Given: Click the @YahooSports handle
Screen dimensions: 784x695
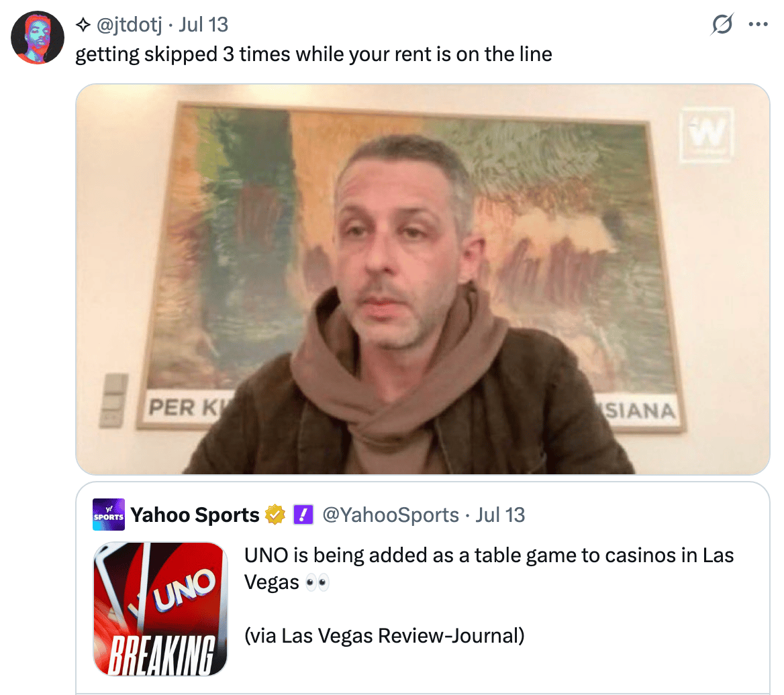Looking at the screenshot, I should point(391,515).
